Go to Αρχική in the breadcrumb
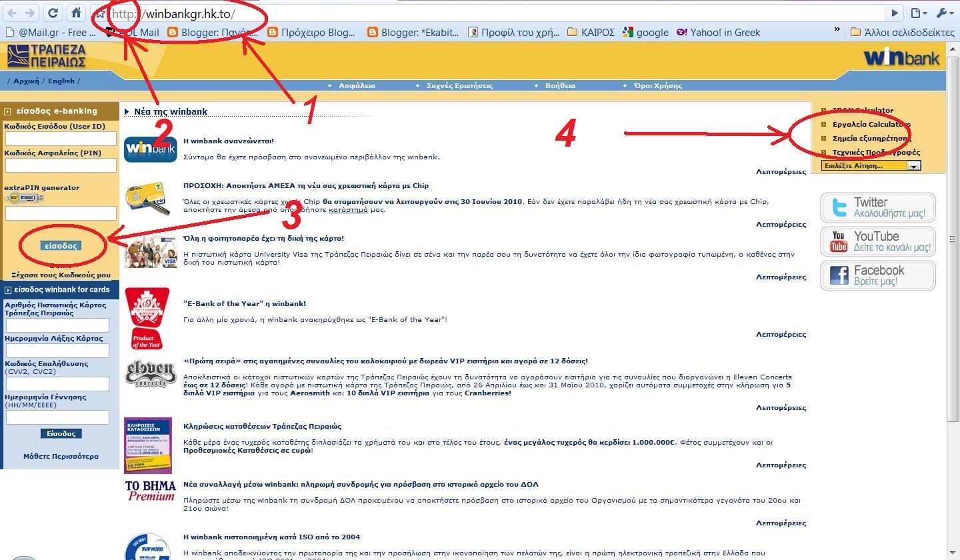Screen dimensions: 960x560 [x=27, y=81]
